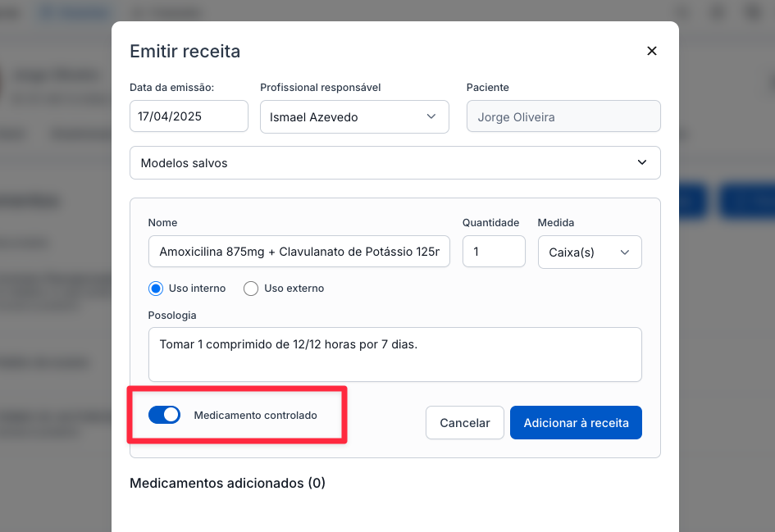Focus the Nome medication input
Screen dimensions: 775x532
299,252
